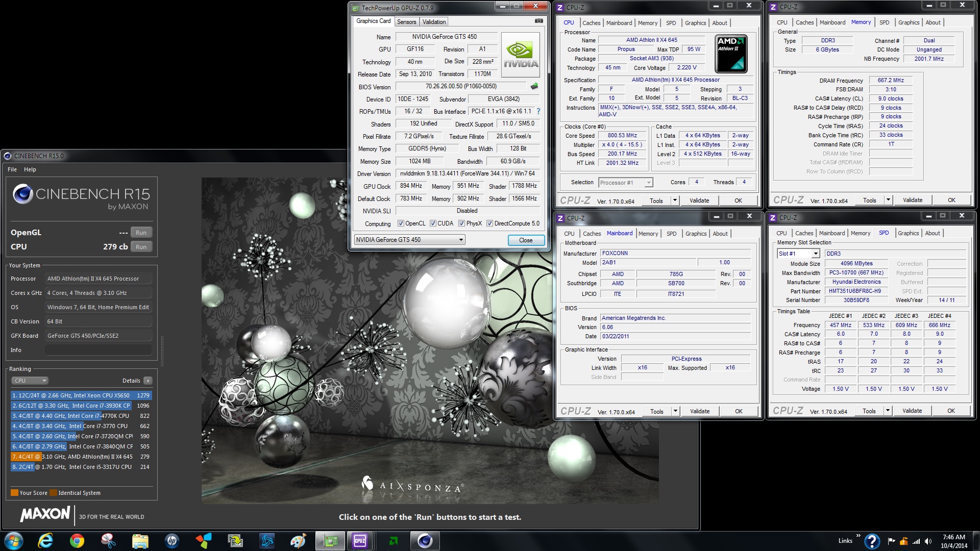Open the Paint palette taskbar icon

tap(298, 541)
